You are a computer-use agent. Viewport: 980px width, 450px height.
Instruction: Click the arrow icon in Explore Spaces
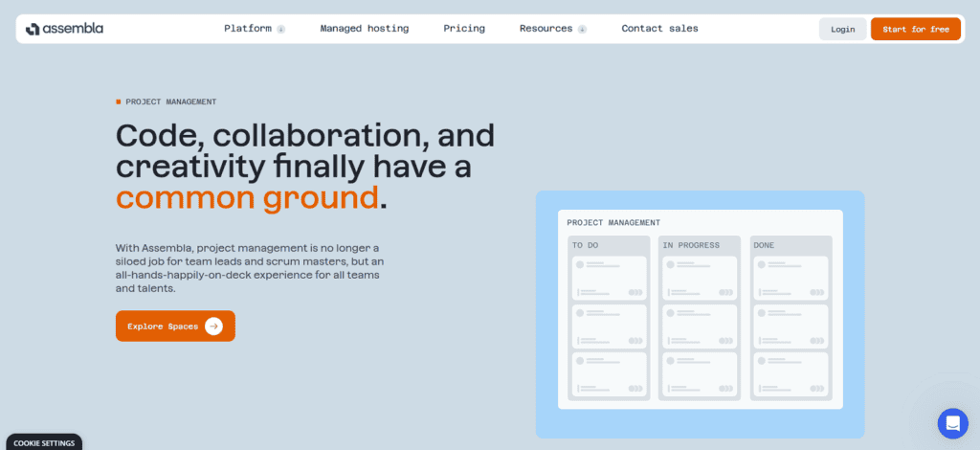tap(213, 326)
